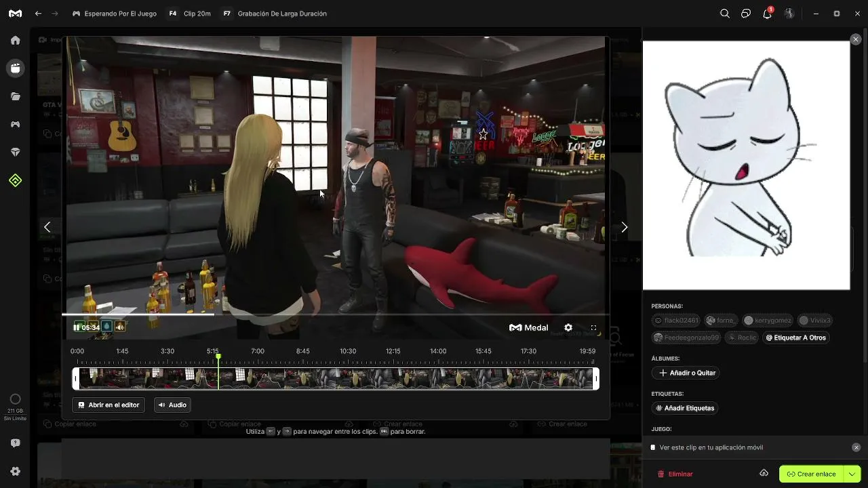This screenshot has width=868, height=488.
Task: Go forward with the right arrow
Action: click(x=55, y=14)
